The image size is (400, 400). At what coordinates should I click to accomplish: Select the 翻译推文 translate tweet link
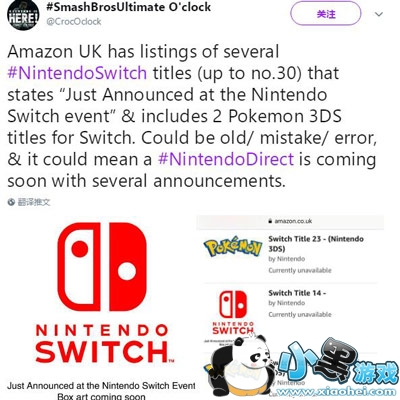34,202
